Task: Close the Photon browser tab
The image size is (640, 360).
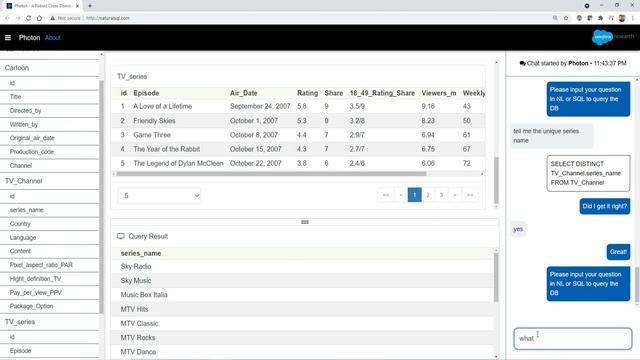Action: tap(77, 6)
